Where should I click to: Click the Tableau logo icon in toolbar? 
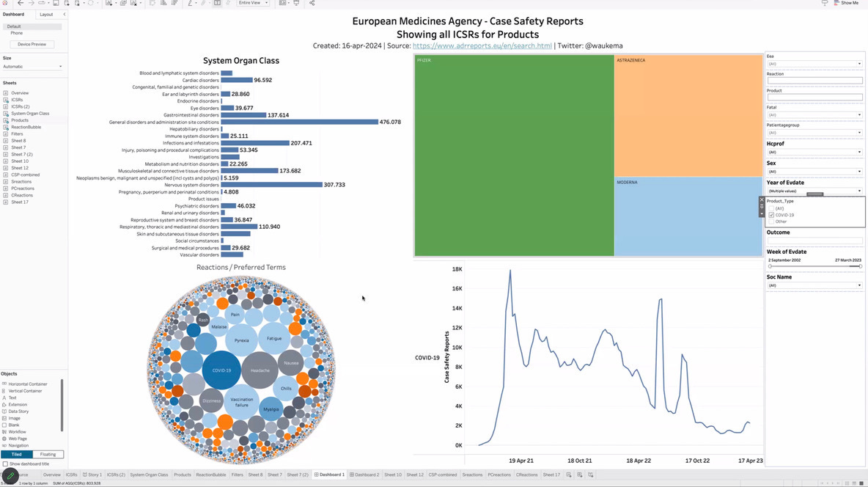point(4,3)
